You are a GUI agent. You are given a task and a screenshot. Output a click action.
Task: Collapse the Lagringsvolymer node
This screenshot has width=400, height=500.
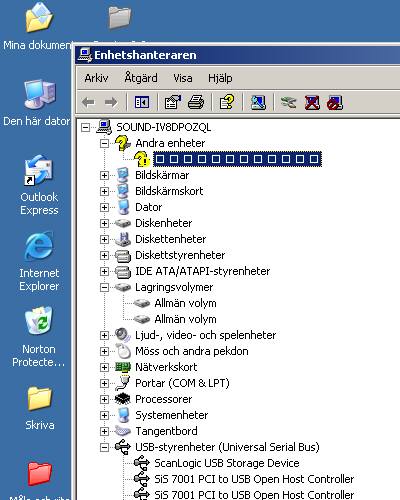(x=104, y=287)
